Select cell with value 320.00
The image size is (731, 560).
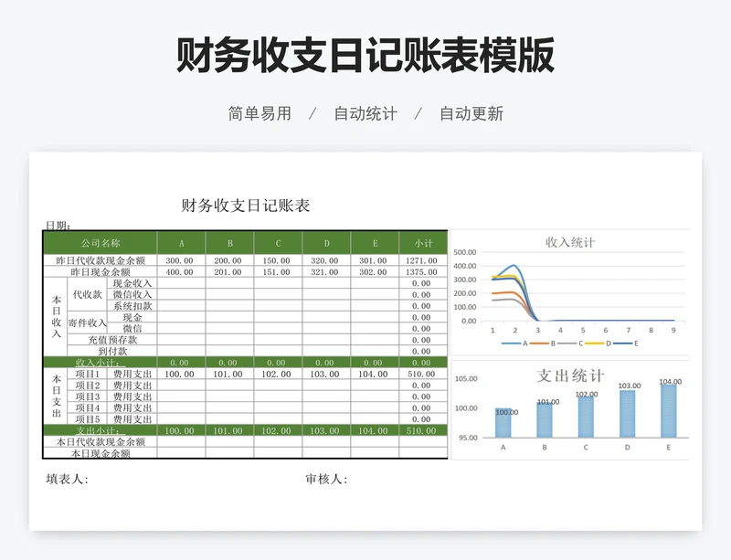click(326, 260)
